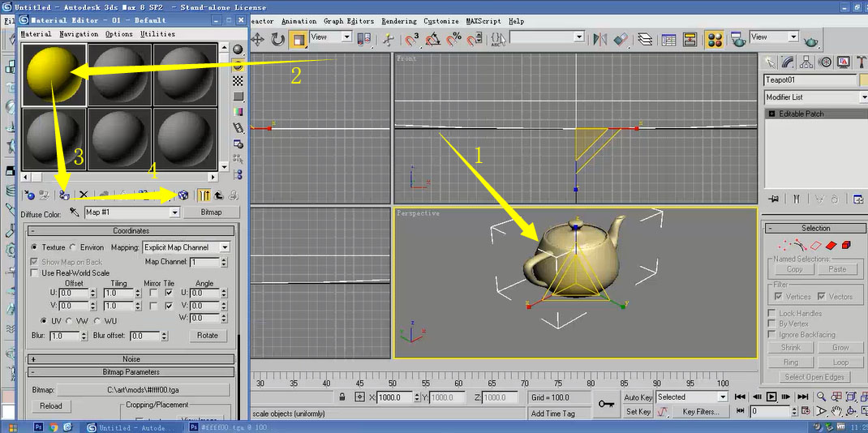Open the Layer Manager icon

pyautogui.click(x=645, y=39)
